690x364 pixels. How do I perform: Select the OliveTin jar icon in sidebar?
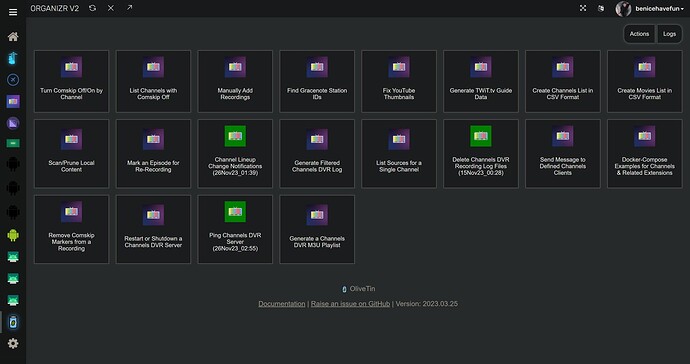click(13, 322)
